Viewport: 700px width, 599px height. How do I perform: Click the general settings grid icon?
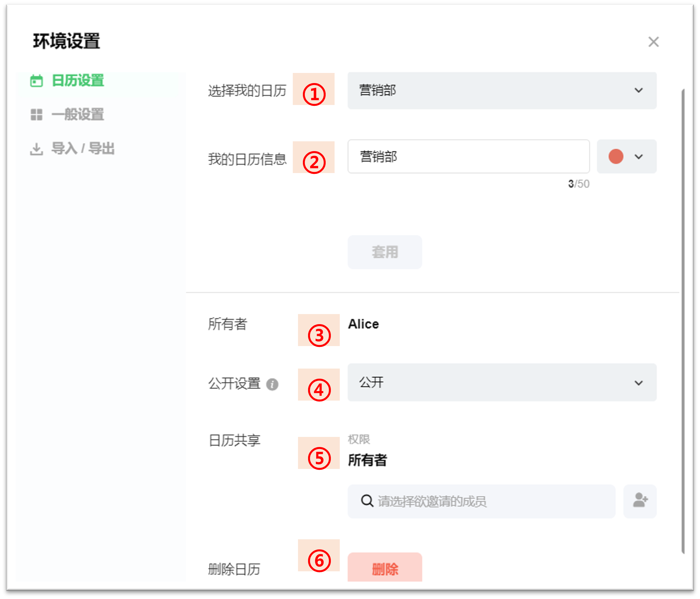tap(37, 114)
